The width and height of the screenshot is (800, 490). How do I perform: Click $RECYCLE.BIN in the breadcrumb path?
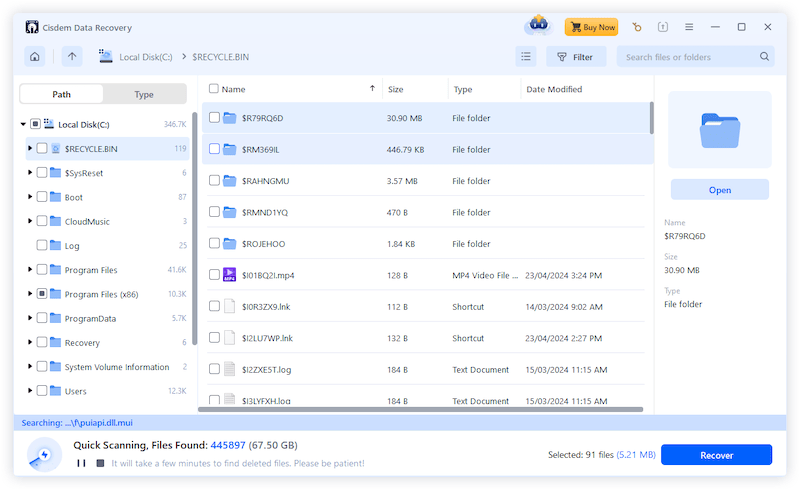point(220,57)
